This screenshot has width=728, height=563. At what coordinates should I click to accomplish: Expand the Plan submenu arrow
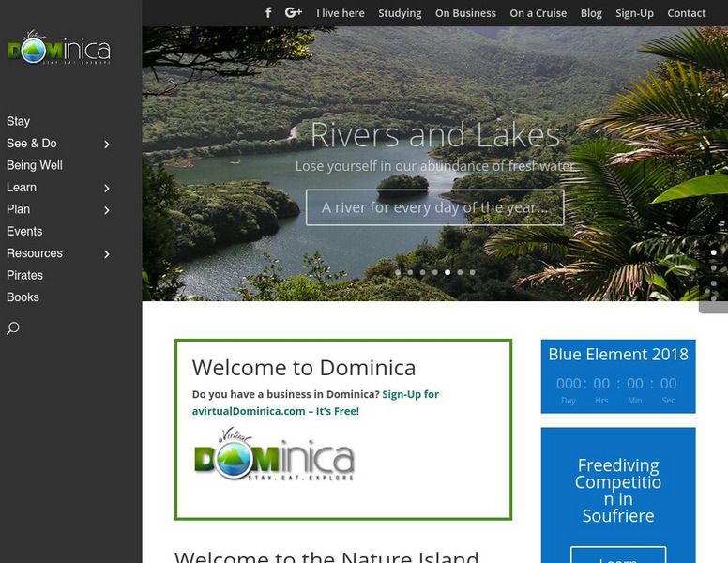(107, 210)
